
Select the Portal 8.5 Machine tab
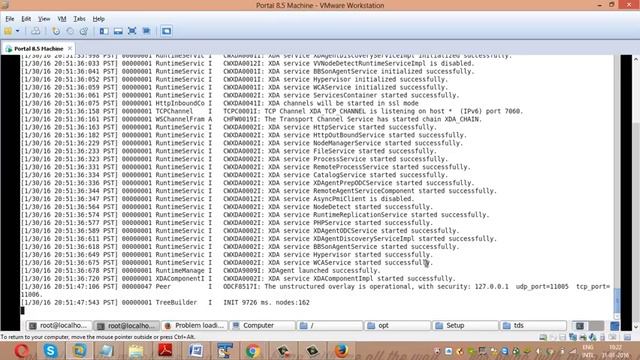coord(38,49)
